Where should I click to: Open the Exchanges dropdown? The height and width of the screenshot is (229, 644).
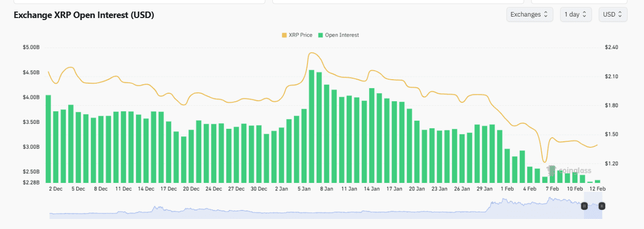[530, 15]
